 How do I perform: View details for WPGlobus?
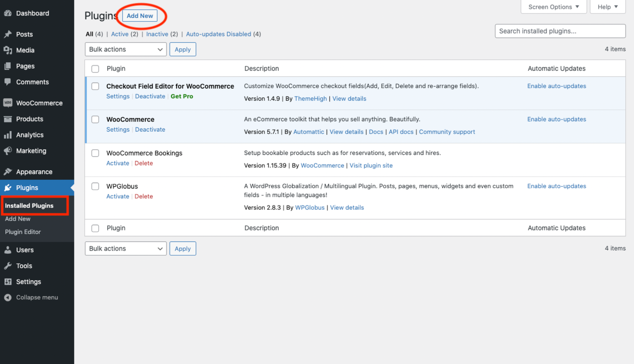pos(347,208)
